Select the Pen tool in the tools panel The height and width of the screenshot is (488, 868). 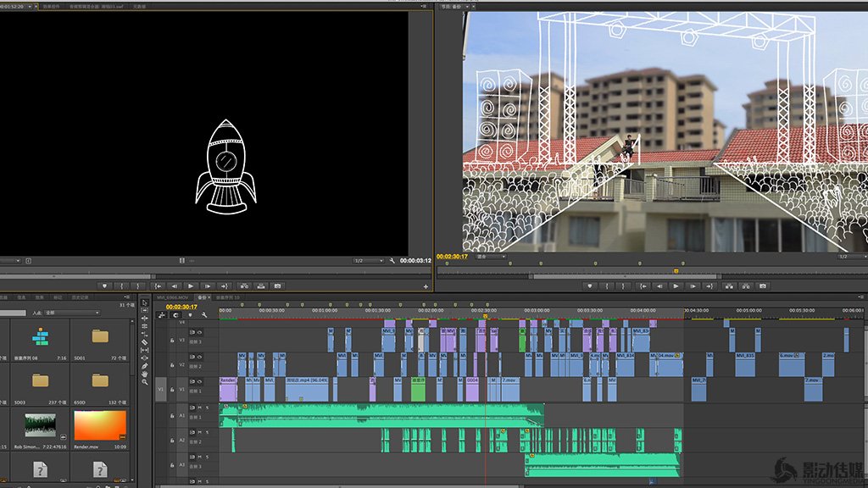pyautogui.click(x=145, y=365)
